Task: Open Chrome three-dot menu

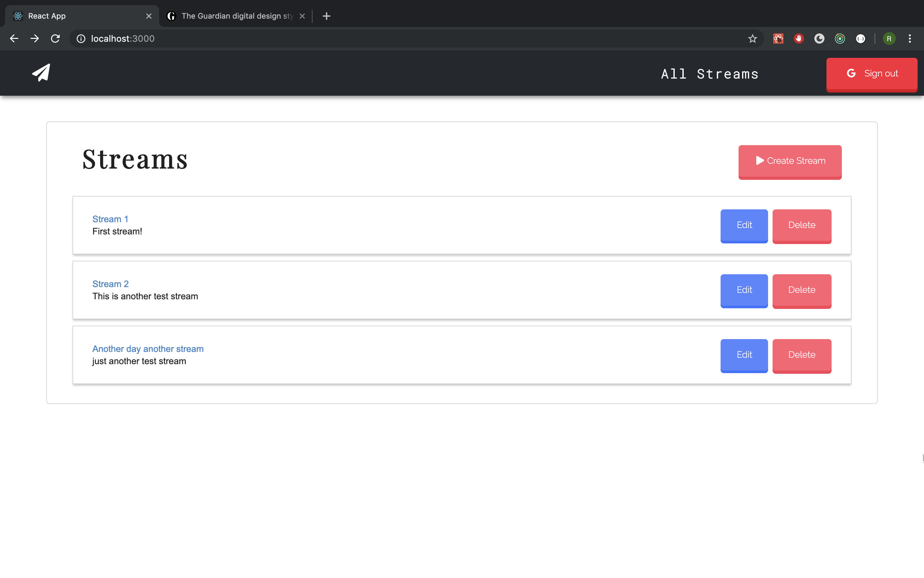Action: click(x=910, y=39)
